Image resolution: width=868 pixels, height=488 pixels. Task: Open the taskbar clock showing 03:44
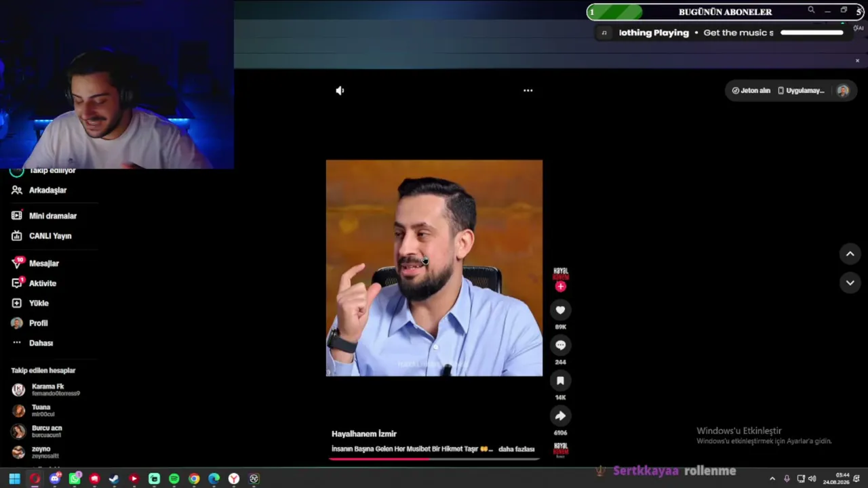click(x=836, y=479)
